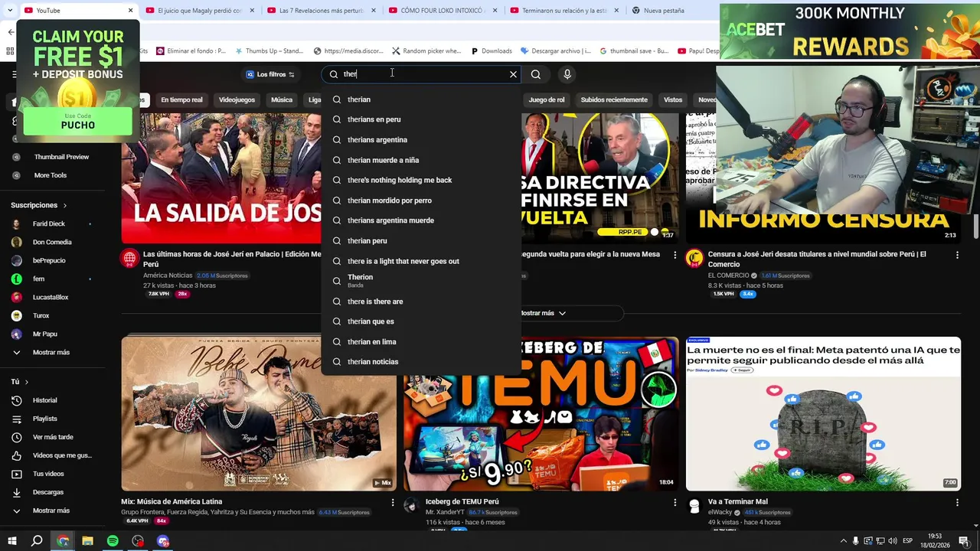Open the Los filtros extension button

click(x=270, y=74)
